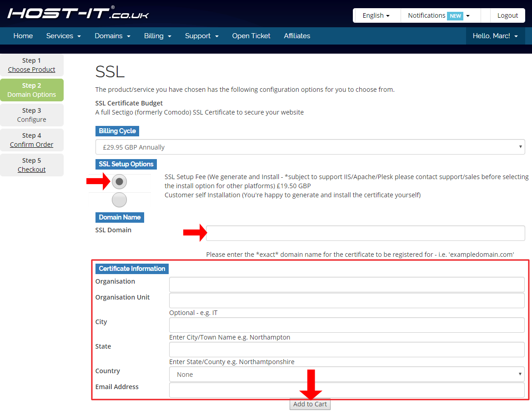Focus the Email Address input field
The image size is (532, 415).
[347, 390]
